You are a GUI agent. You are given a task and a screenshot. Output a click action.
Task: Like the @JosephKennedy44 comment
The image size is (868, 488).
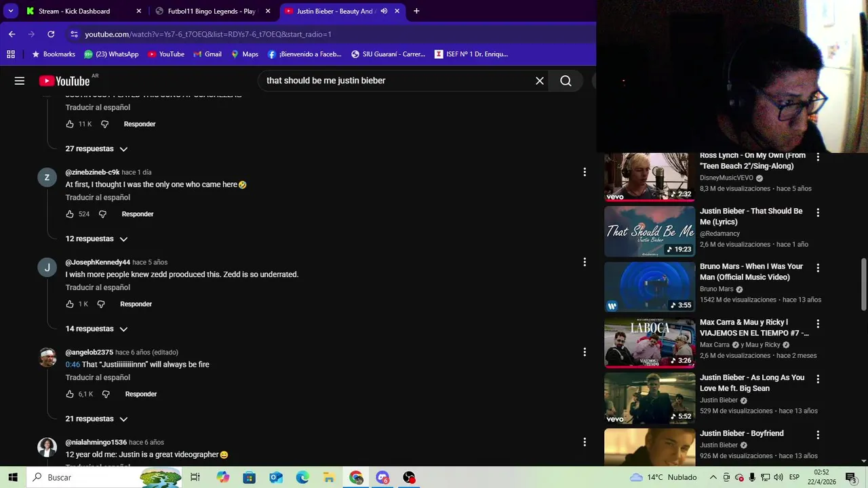click(x=70, y=304)
